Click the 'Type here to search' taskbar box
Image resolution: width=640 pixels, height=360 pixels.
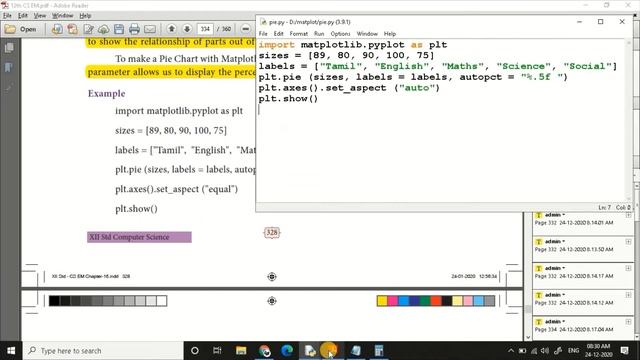click(x=103, y=351)
